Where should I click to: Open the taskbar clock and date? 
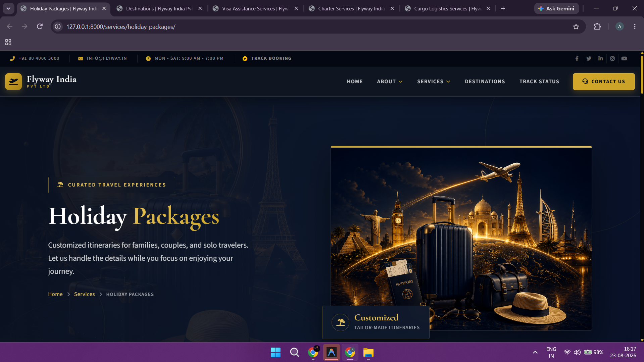pyautogui.click(x=623, y=352)
